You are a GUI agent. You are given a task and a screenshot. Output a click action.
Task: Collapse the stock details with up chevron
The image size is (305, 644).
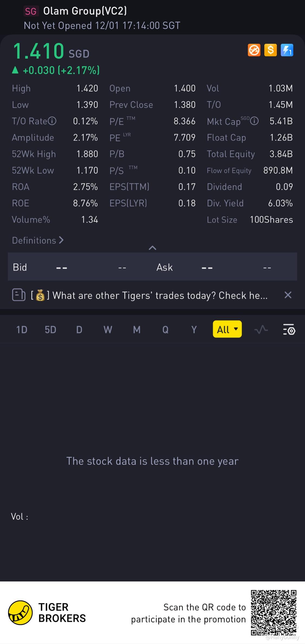point(152,248)
